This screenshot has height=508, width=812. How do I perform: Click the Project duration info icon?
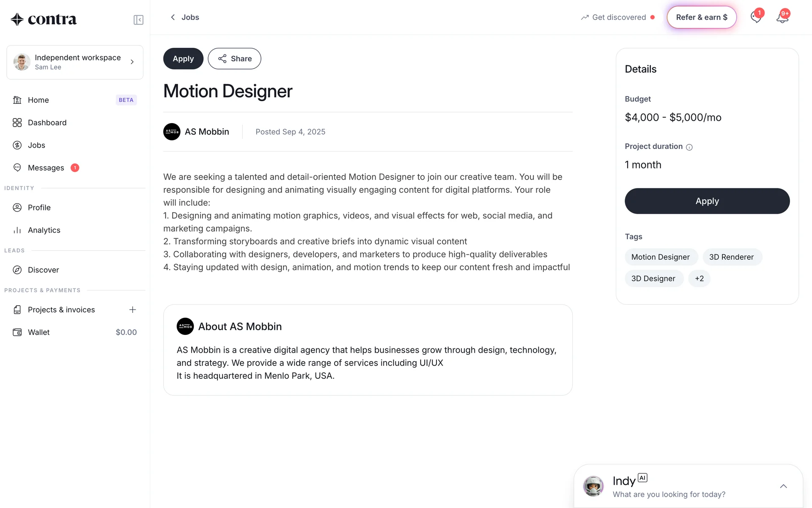[689, 147]
